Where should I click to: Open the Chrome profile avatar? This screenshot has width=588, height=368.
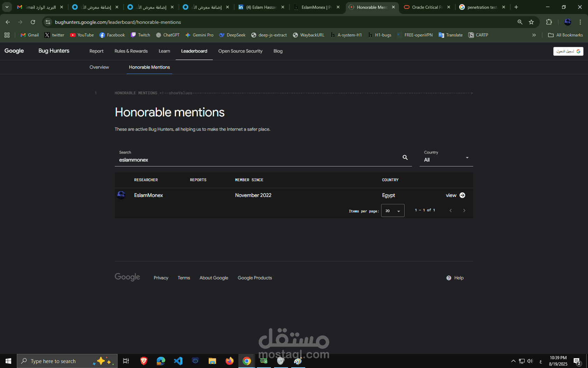(568, 22)
